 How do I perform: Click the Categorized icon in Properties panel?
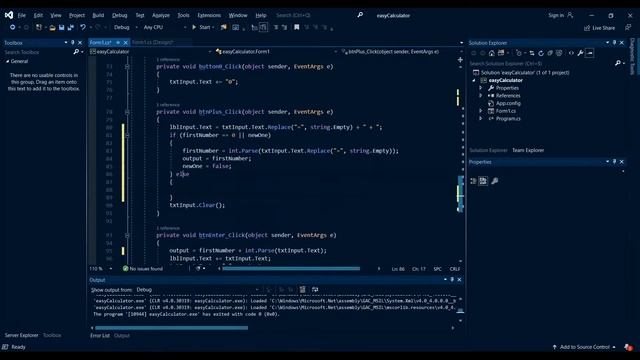[x=473, y=181]
